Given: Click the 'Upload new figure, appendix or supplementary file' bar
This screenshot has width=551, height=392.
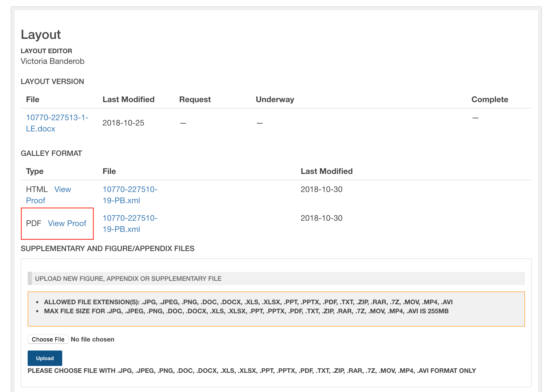Looking at the screenshot, I should pos(128,279).
